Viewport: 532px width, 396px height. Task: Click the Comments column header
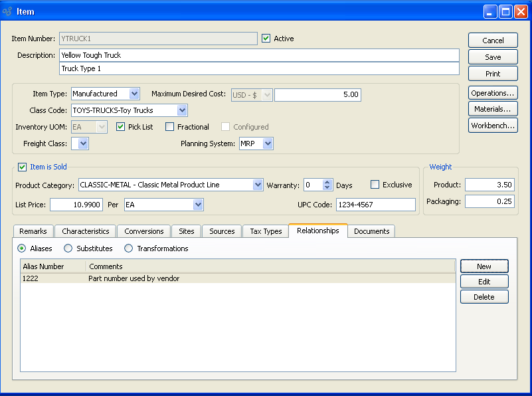(x=270, y=266)
